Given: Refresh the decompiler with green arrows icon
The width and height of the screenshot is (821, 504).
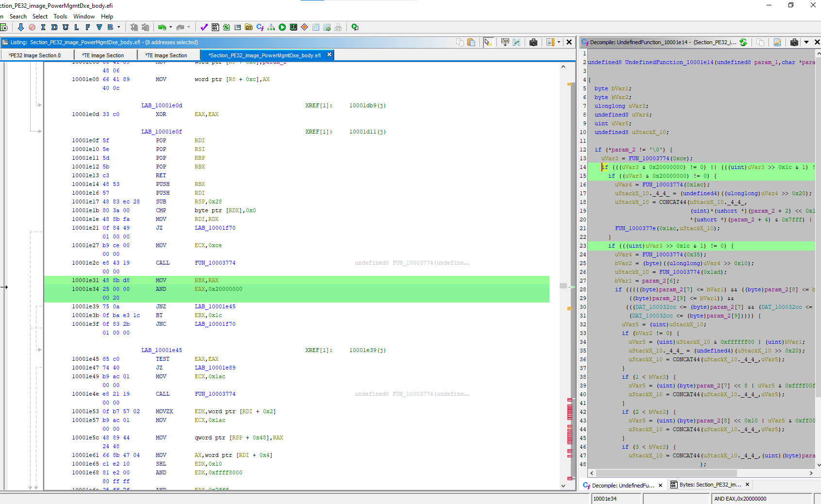Looking at the screenshot, I should point(743,42).
